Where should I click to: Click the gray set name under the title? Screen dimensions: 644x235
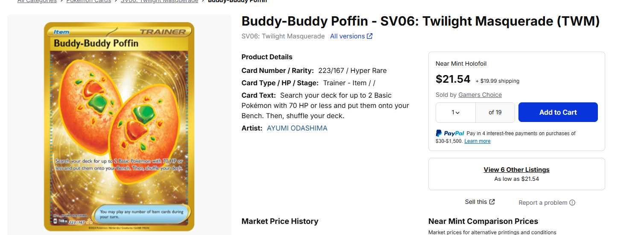(283, 36)
